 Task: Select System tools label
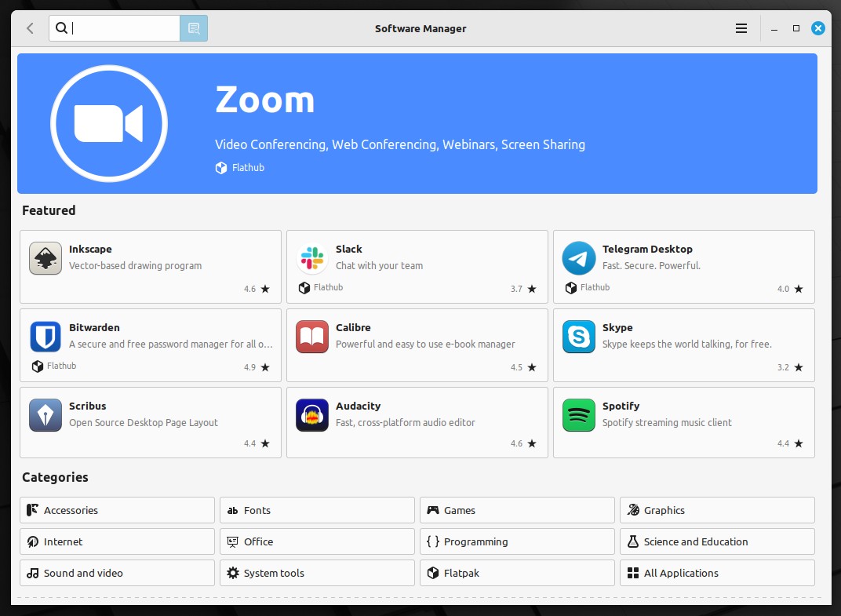[x=274, y=573]
